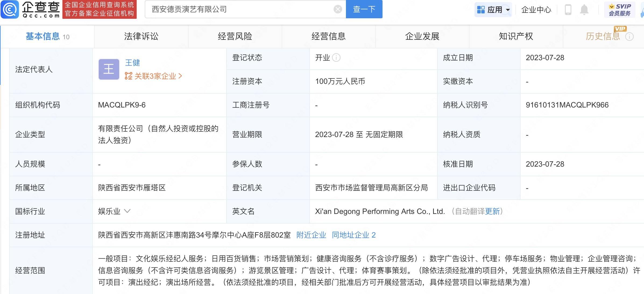
Task: Click the 查一下 search button
Action: pyautogui.click(x=364, y=9)
